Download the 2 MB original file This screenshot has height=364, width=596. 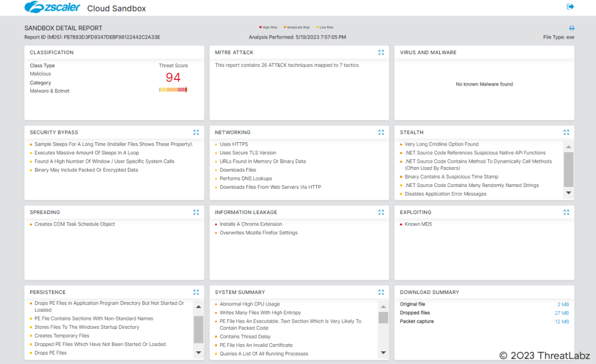(x=563, y=304)
